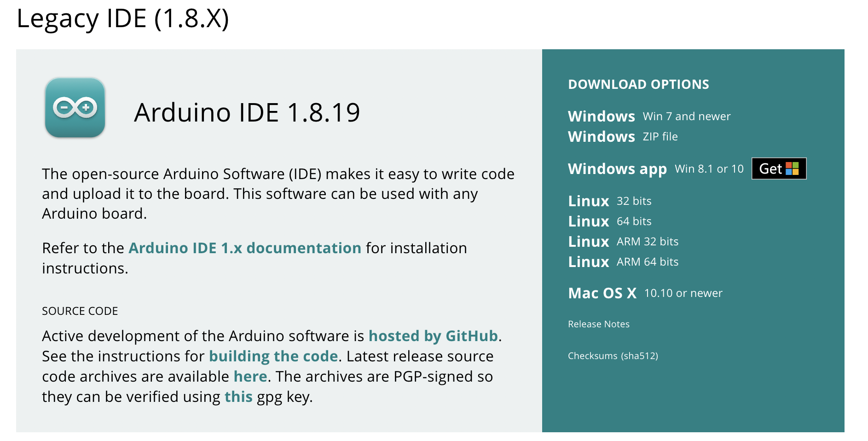Open the Release Notes link
The width and height of the screenshot is (868, 441).
tap(598, 324)
